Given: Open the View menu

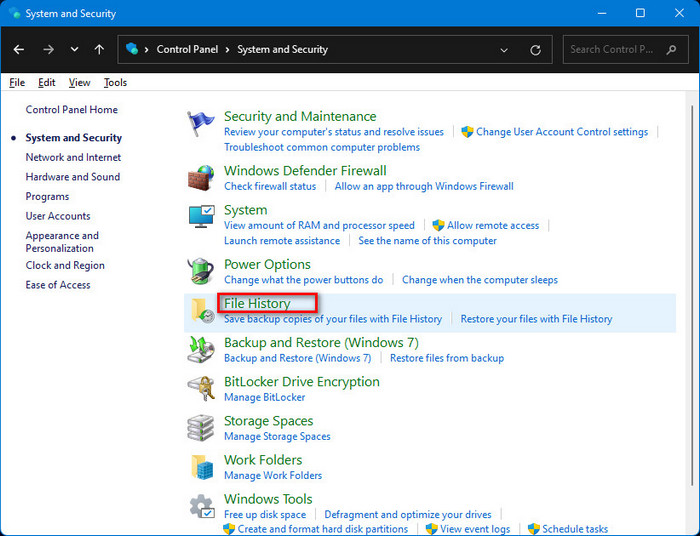Looking at the screenshot, I should (79, 83).
